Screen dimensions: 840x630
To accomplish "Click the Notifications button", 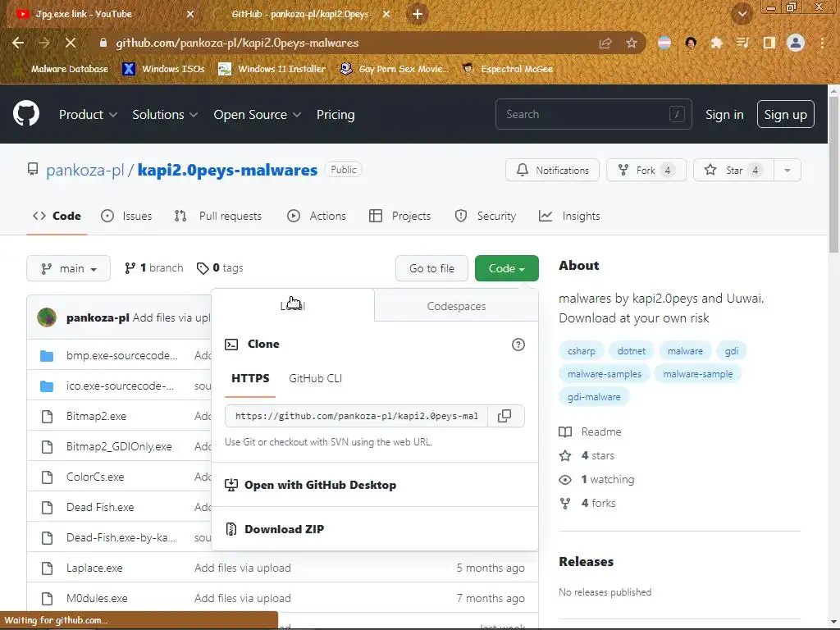I will pyautogui.click(x=552, y=171).
